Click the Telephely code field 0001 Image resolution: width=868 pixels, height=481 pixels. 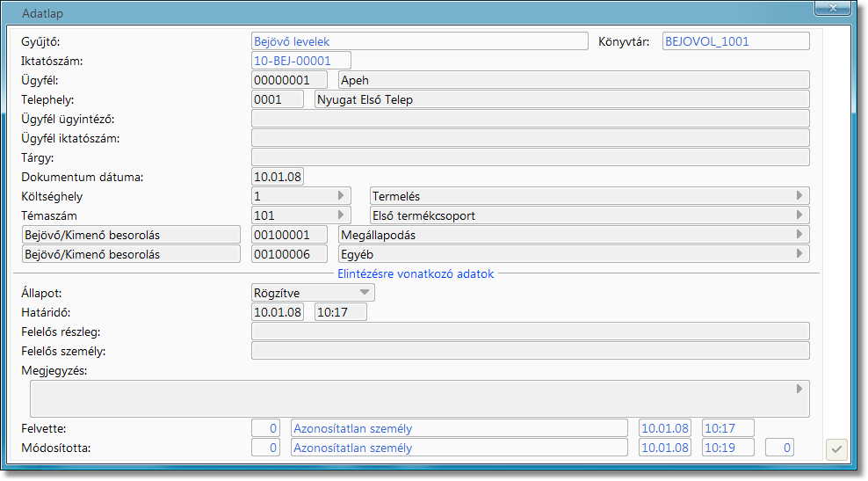278,99
